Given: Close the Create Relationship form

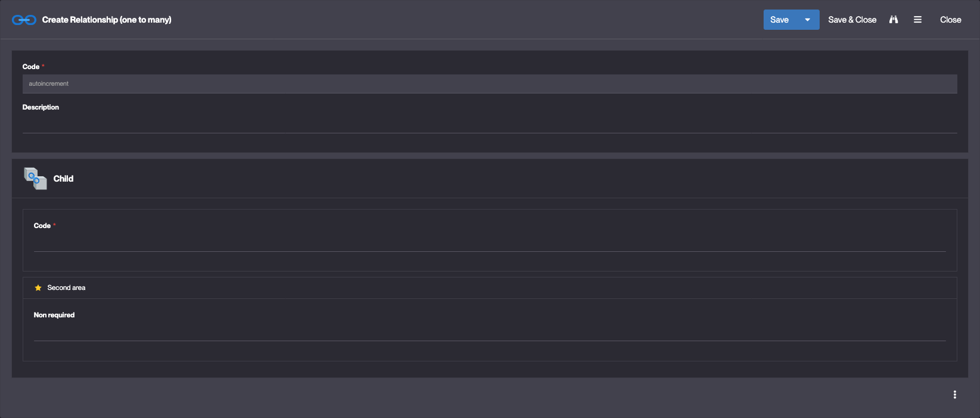Looking at the screenshot, I should coord(950,20).
